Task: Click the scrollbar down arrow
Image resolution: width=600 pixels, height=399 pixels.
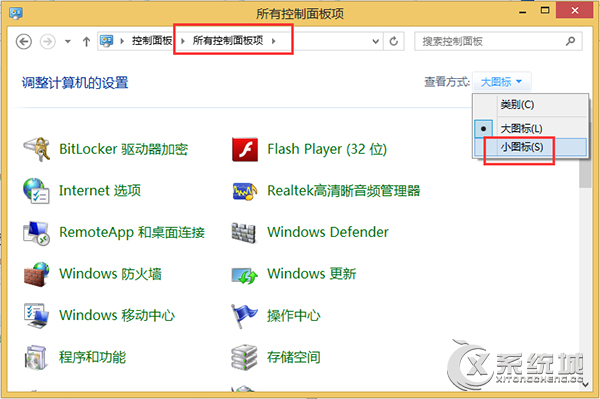Action: click(x=585, y=385)
